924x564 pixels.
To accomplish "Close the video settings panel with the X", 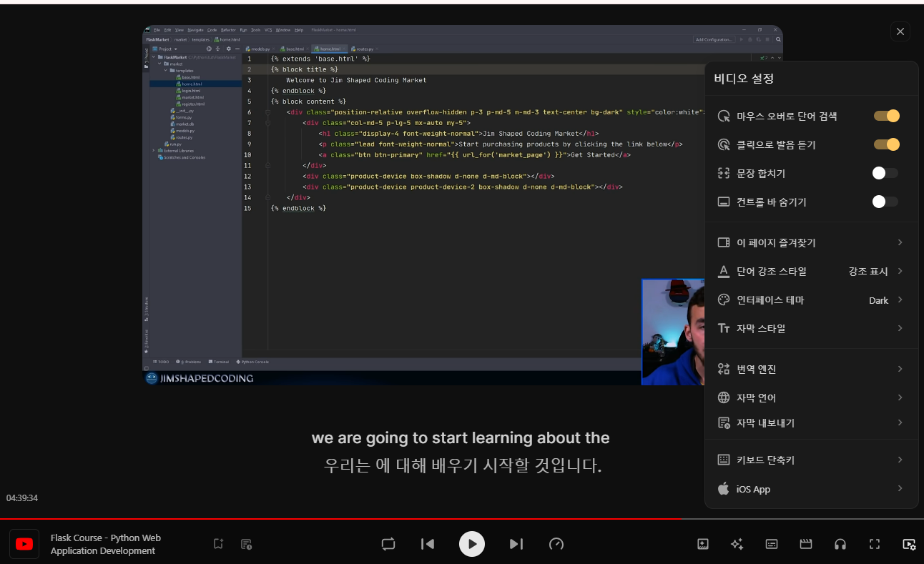I will coord(900,31).
